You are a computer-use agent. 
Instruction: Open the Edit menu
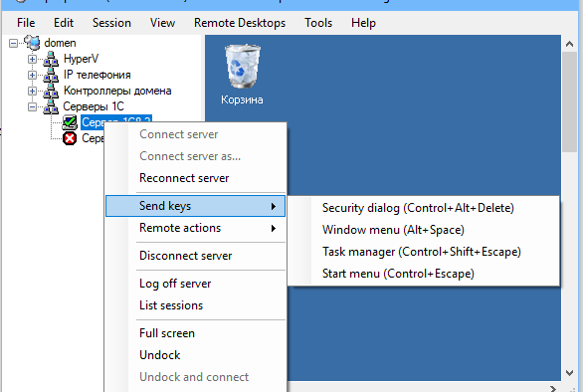point(64,23)
